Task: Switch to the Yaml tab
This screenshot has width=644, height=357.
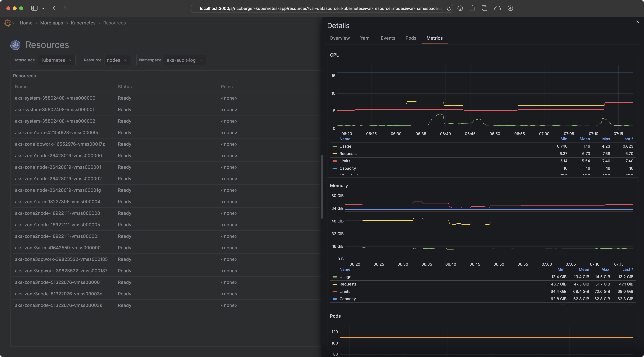Action: coord(365,38)
